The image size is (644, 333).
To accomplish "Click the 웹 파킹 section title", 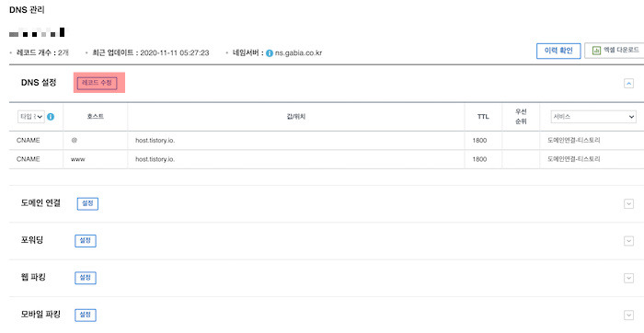I will click(x=33, y=278).
